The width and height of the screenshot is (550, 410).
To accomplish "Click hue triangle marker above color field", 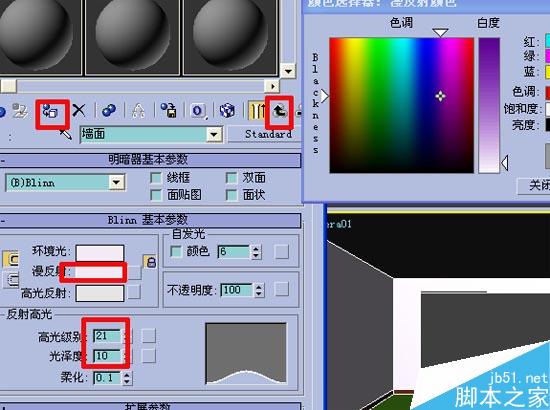I will point(441,33).
